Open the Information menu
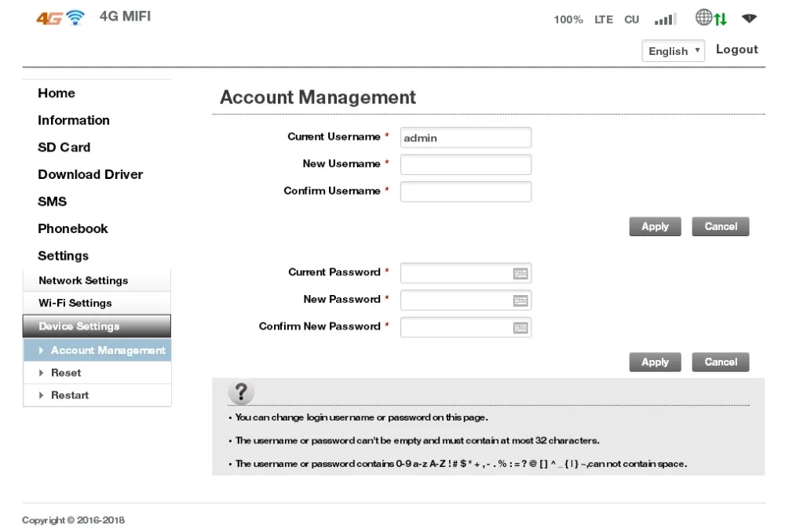Image resolution: width=785 pixels, height=532 pixels. 74,120
